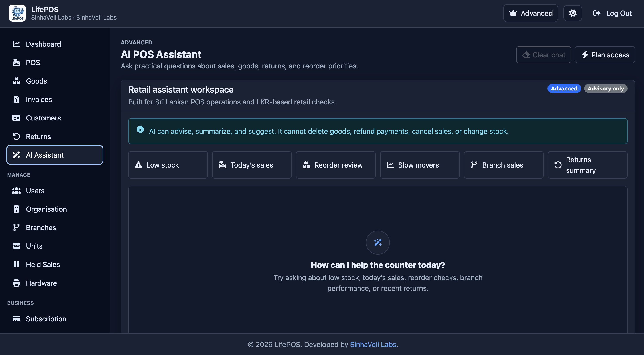This screenshot has height=355, width=644.
Task: Click the Units store icon
Action: click(x=16, y=246)
